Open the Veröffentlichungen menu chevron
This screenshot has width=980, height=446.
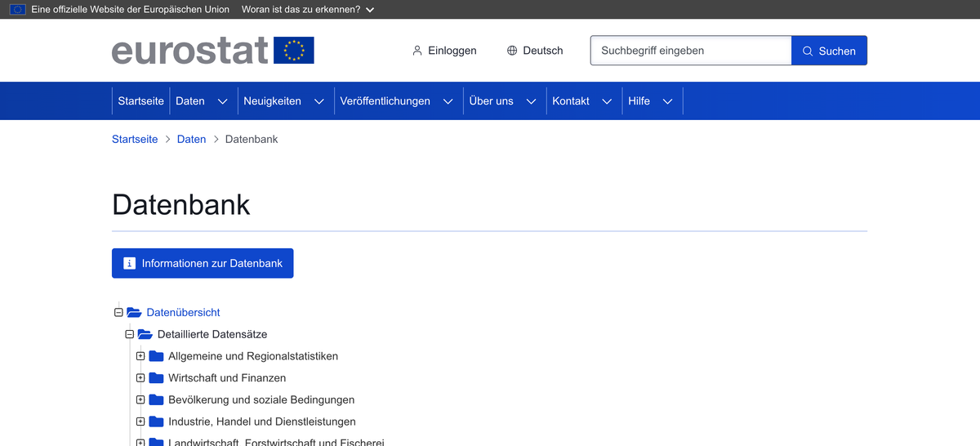click(x=448, y=101)
